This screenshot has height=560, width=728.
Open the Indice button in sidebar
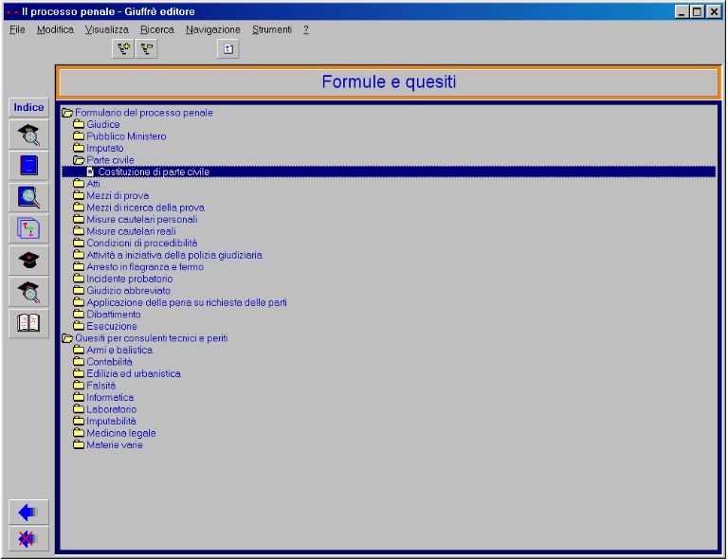tap(28, 107)
